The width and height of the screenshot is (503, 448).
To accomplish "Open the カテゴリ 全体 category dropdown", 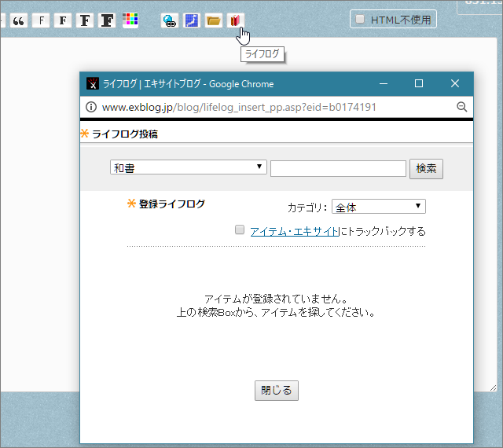I will pos(379,207).
